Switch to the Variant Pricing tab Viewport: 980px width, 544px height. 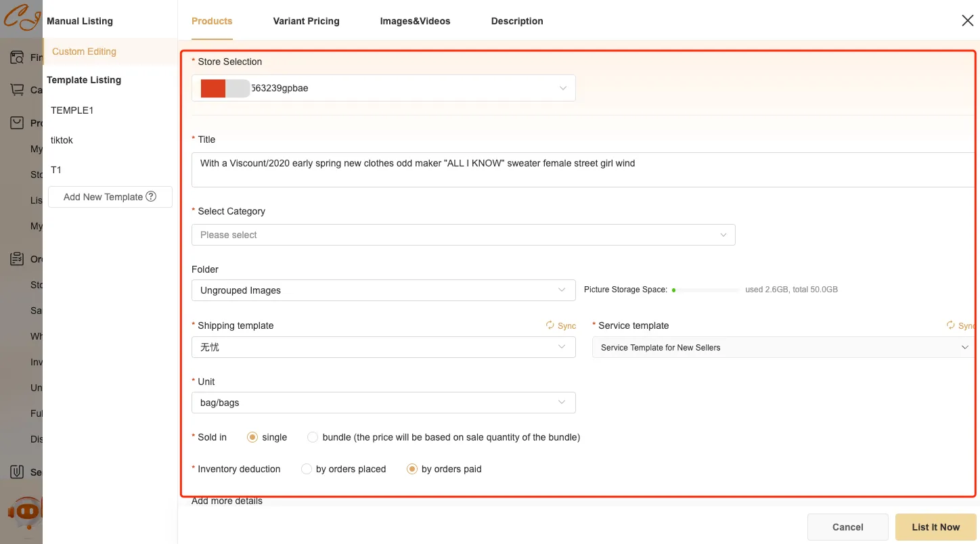pos(306,21)
